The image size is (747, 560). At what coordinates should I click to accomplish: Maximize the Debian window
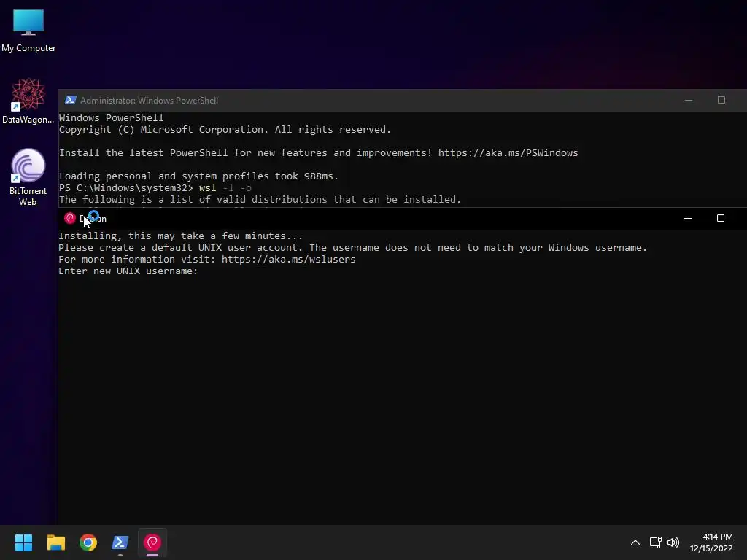pos(720,218)
